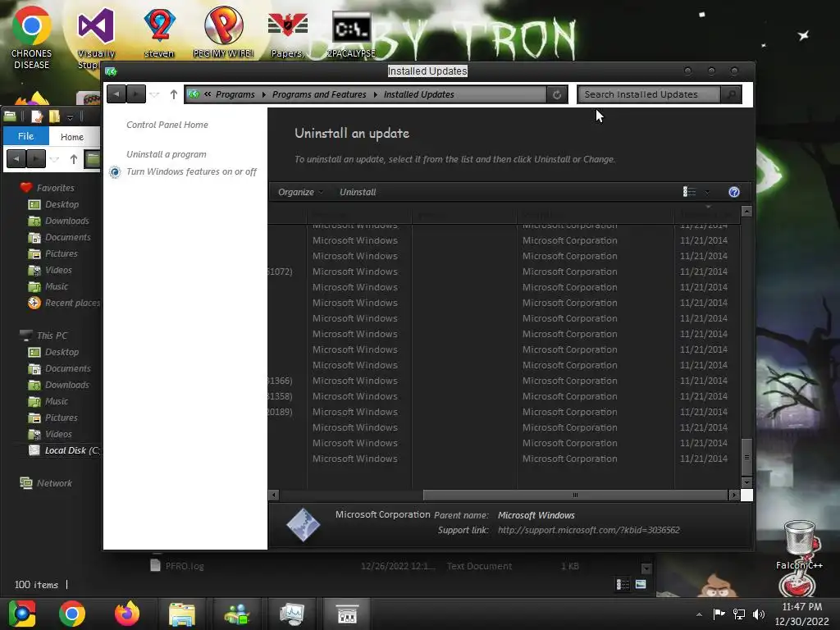This screenshot has width=840, height=630.
Task: Open the Visual Studio desktop shortcut
Action: tap(96, 39)
